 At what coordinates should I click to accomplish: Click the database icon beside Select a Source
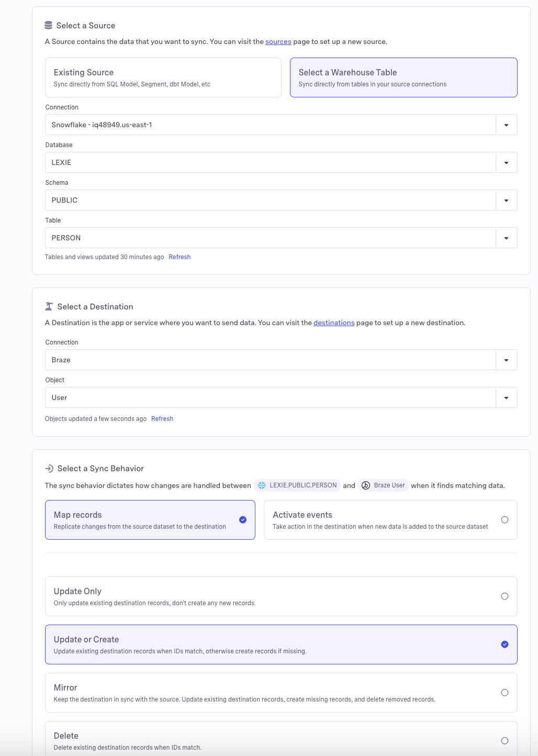pos(49,25)
